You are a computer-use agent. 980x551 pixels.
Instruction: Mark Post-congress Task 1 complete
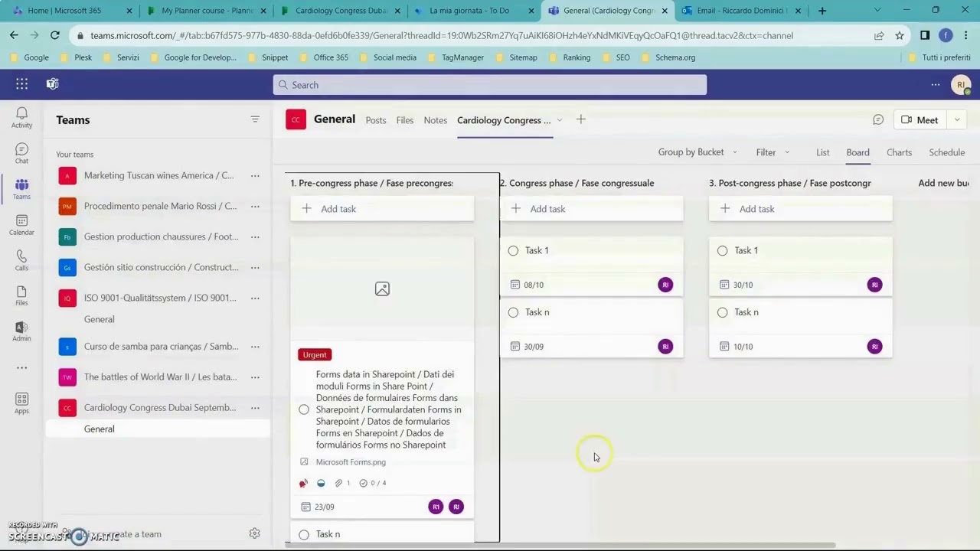coord(722,250)
